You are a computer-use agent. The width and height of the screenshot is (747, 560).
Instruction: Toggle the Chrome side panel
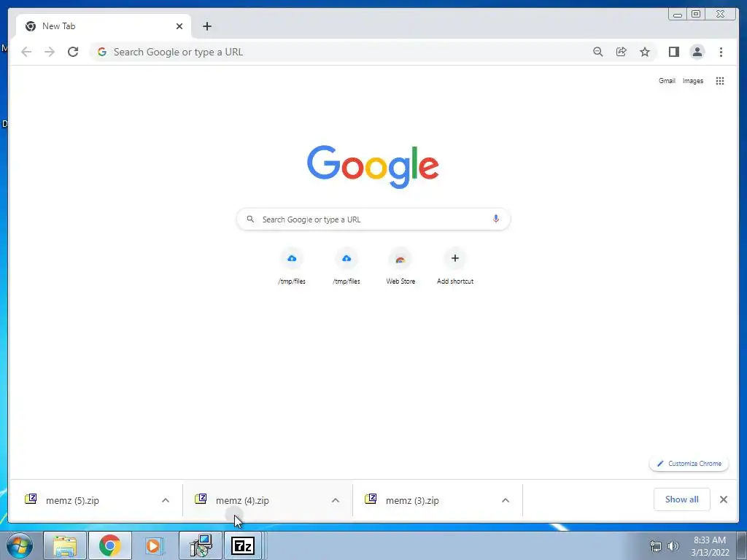coord(673,52)
